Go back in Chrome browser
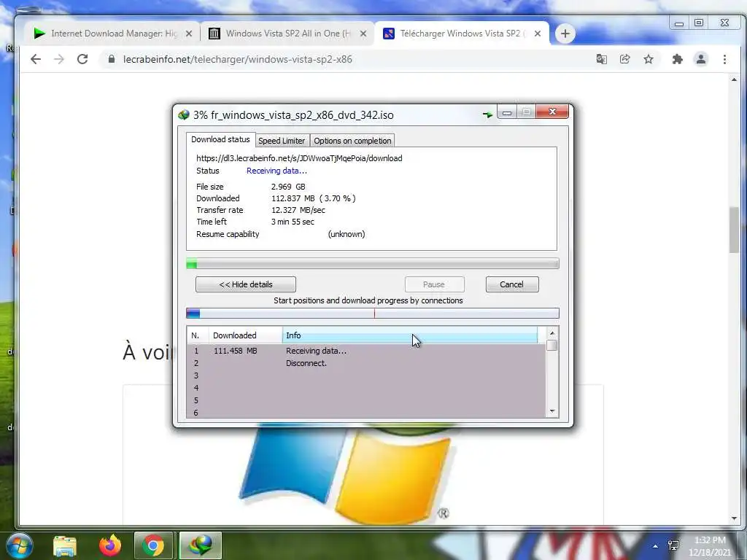Viewport: 747px width, 560px height. (36, 59)
